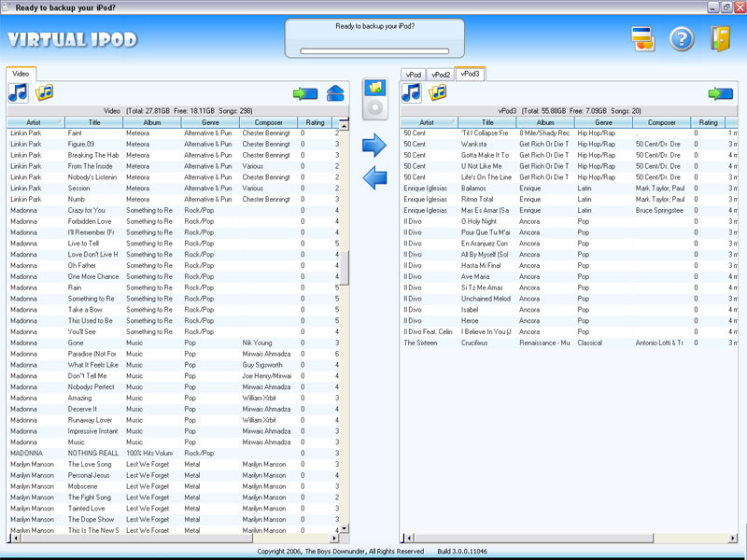Click horizontal scrollbar thumb in Video list
The image size is (747, 560).
[x=136, y=539]
